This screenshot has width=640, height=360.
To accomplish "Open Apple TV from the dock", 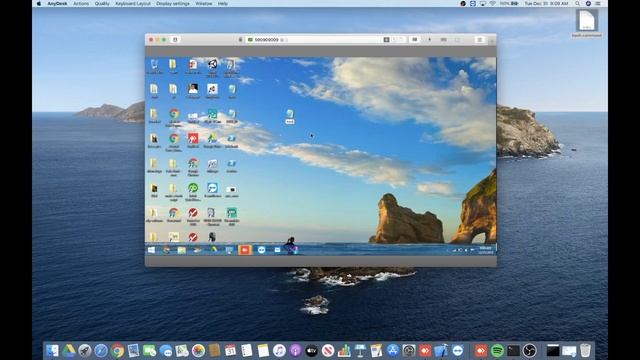I will 311,351.
